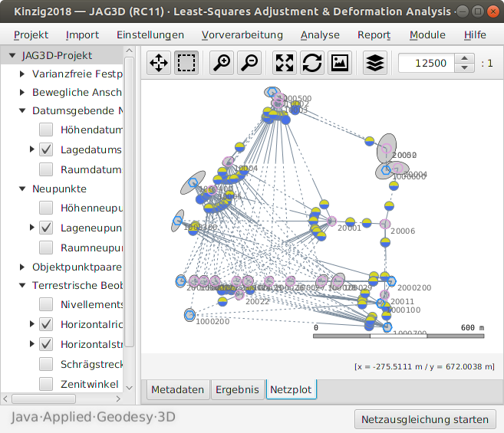
Task: Select the Neupunkte tree label
Action: click(59, 189)
